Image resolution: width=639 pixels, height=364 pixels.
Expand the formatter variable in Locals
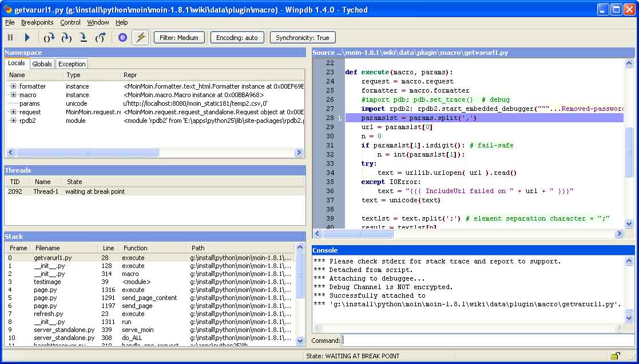(13, 86)
